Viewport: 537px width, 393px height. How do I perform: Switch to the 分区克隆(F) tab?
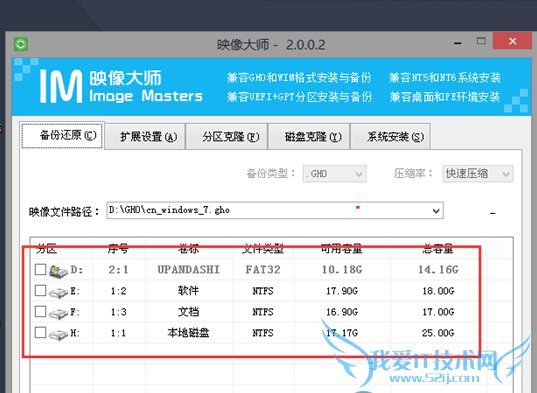(x=227, y=137)
